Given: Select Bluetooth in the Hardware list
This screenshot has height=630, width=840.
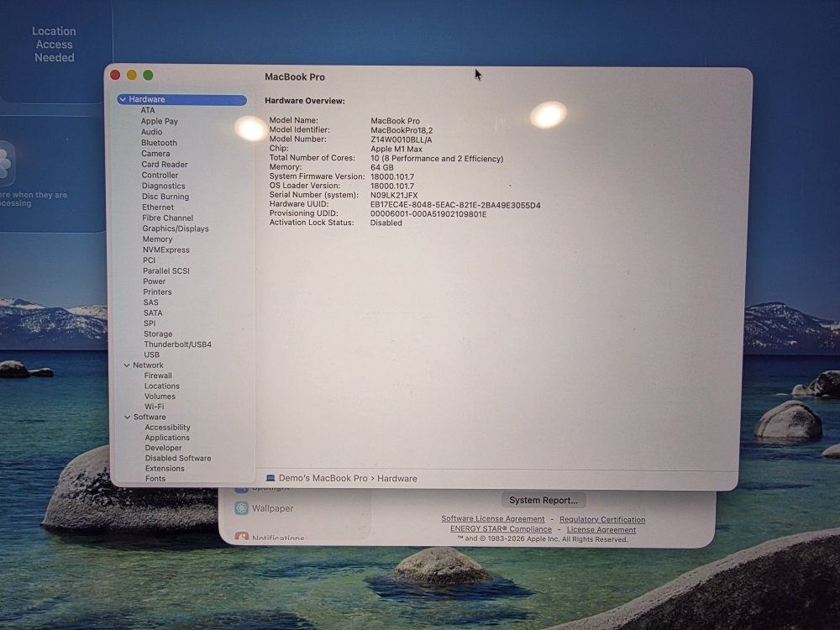Looking at the screenshot, I should coord(159,143).
